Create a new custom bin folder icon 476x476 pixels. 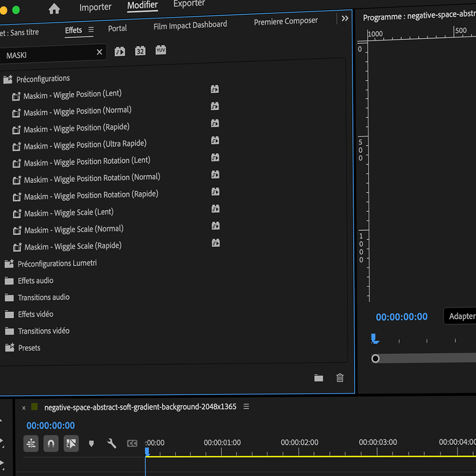tap(318, 378)
